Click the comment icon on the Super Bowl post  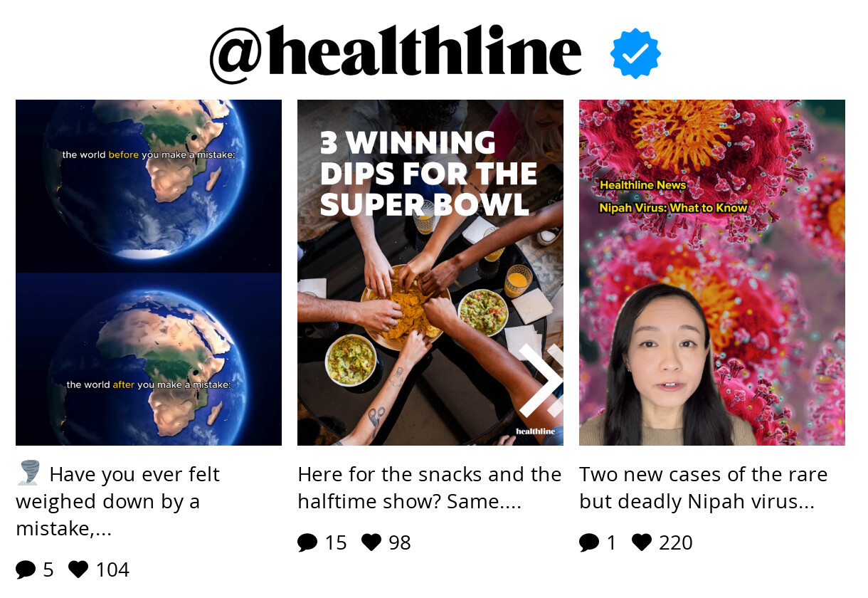click(x=307, y=542)
